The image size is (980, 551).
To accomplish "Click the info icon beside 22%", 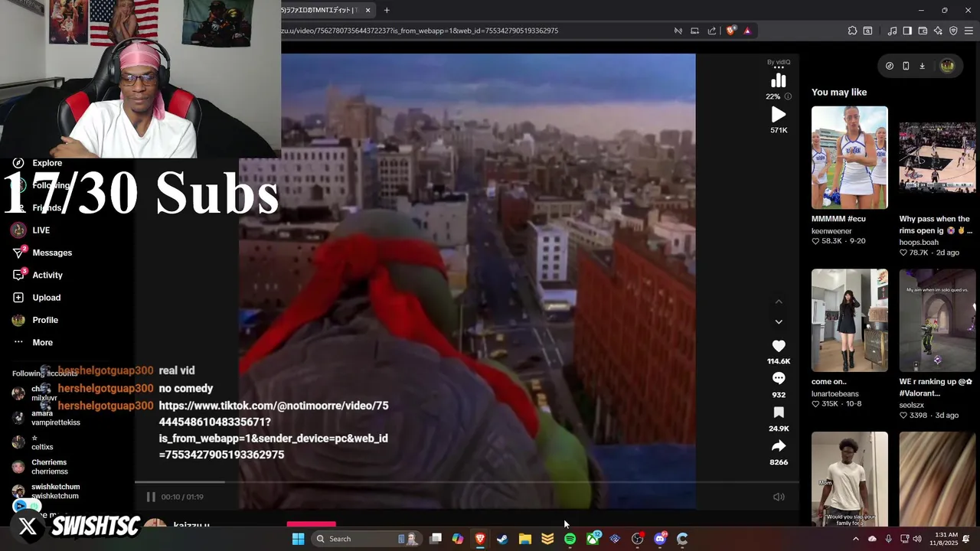I will (x=788, y=96).
